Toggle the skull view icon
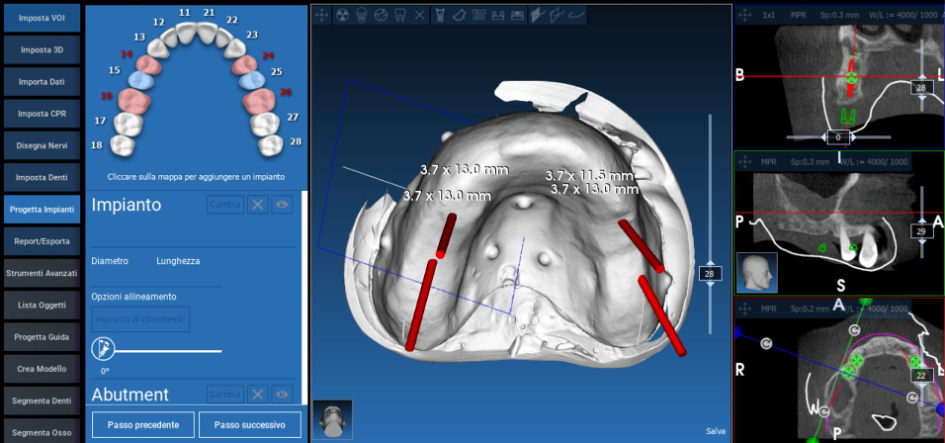This screenshot has height=443, width=945. (x=362, y=15)
